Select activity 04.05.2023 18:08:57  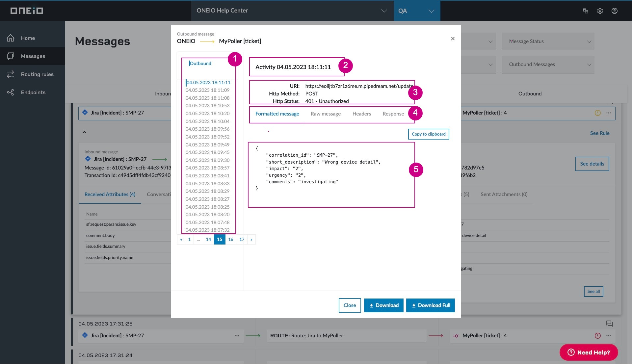point(207,168)
